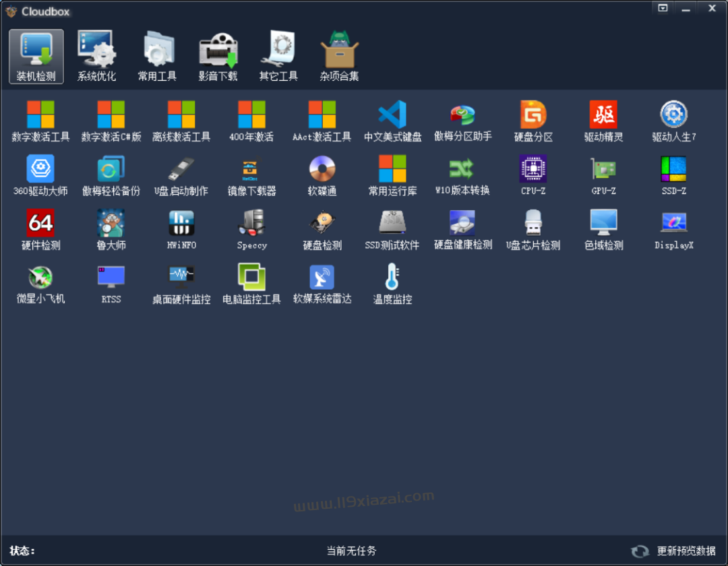
Task: Click the refresh arrows icon beside 更新预览数据
Action: (640, 551)
